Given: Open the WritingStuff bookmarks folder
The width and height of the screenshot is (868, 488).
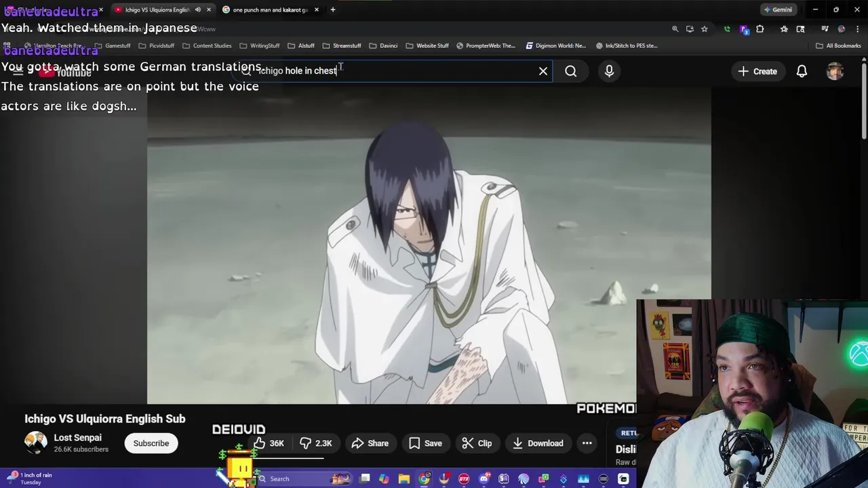Looking at the screenshot, I should tap(259, 45).
